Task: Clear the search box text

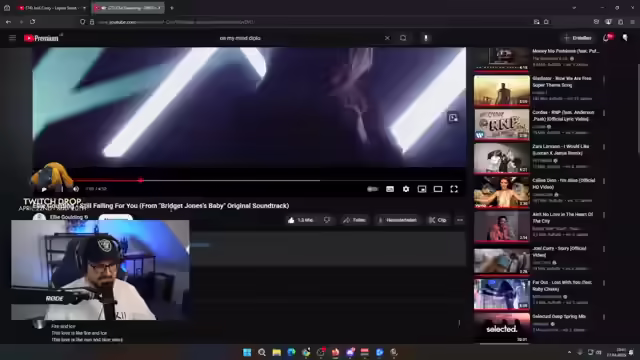Action: [x=387, y=38]
